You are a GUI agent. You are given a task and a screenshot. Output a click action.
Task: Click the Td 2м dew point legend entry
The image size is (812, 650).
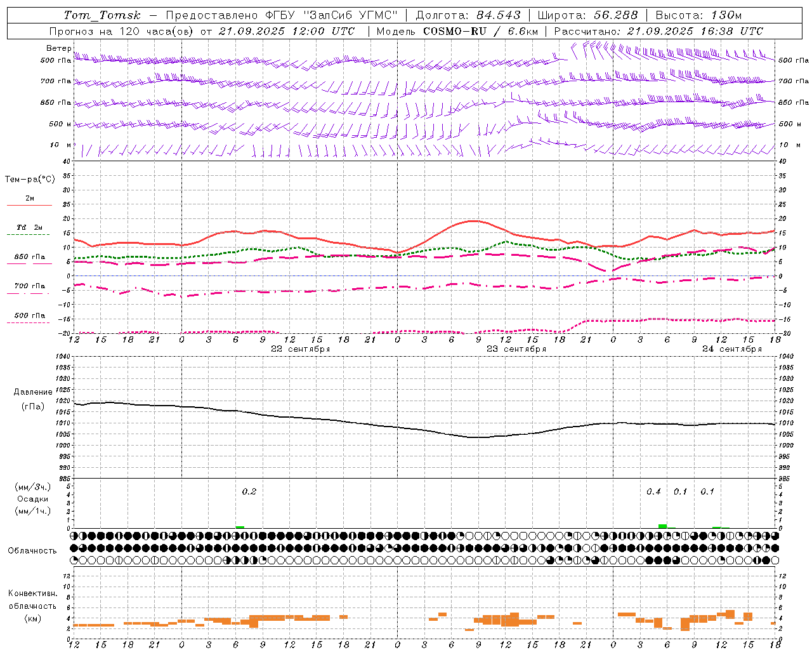coord(30,227)
